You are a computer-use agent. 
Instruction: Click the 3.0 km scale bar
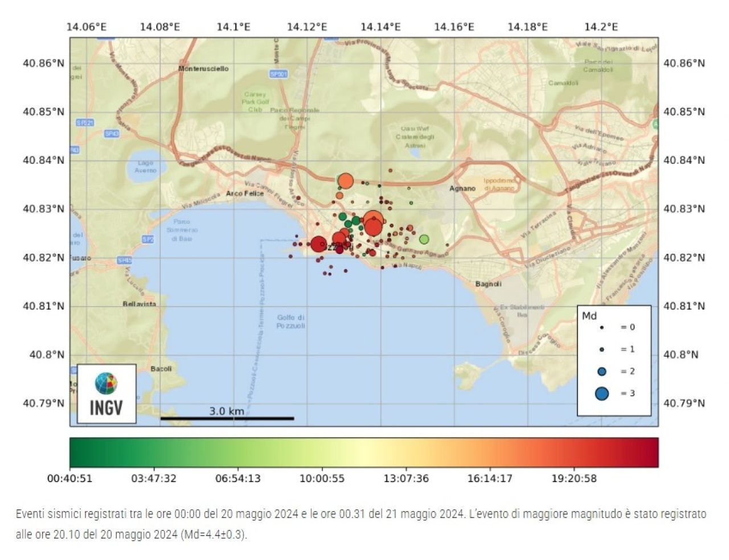pyautogui.click(x=227, y=418)
